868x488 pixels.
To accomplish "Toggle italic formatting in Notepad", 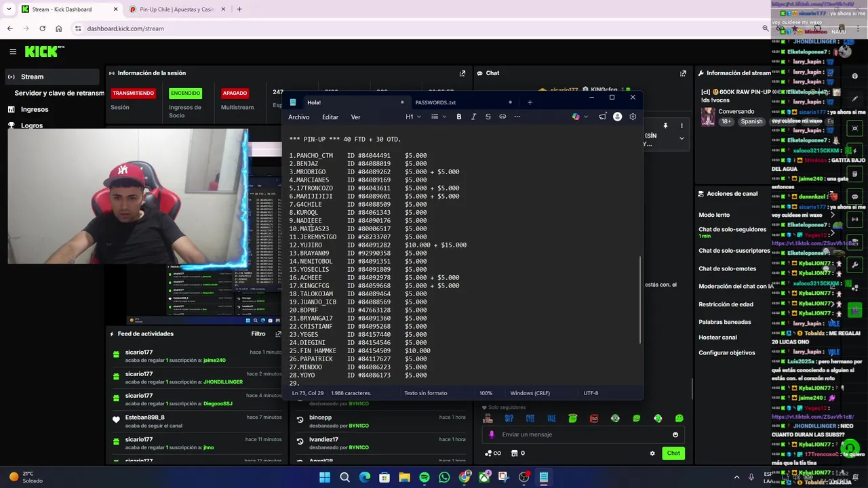I will click(x=473, y=117).
